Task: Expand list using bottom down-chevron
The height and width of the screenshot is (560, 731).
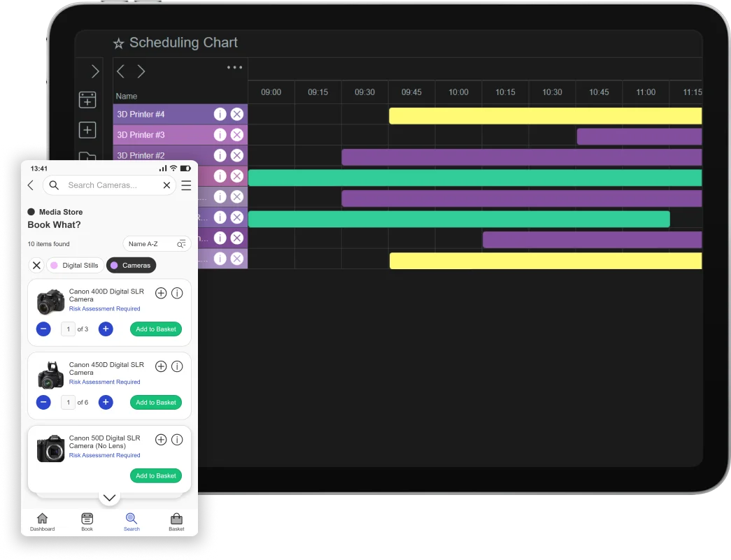Action: (x=109, y=498)
